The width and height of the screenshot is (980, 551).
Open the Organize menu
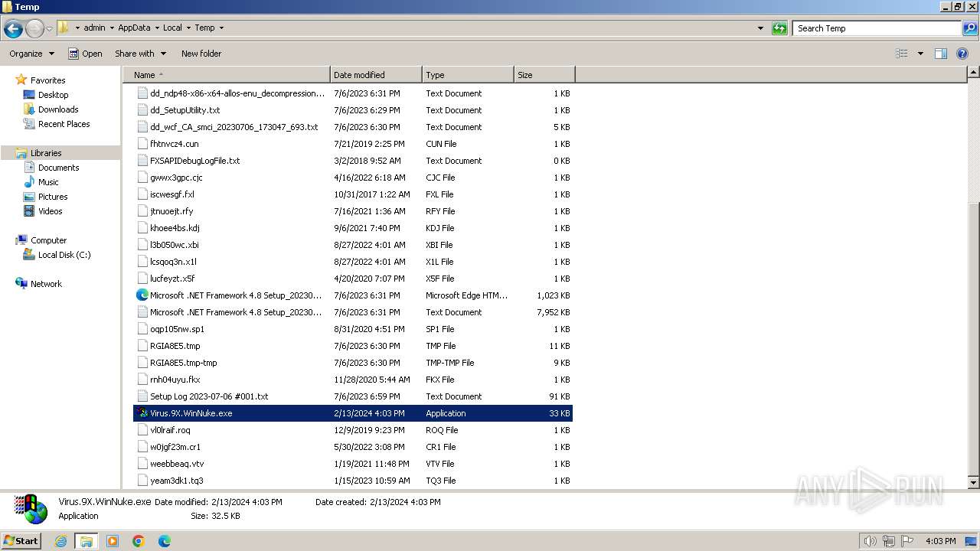(x=32, y=54)
